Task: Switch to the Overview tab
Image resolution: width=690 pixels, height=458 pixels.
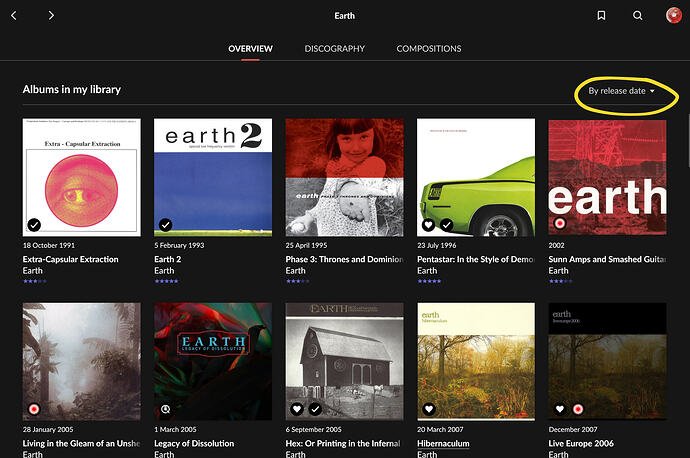Action: point(250,49)
